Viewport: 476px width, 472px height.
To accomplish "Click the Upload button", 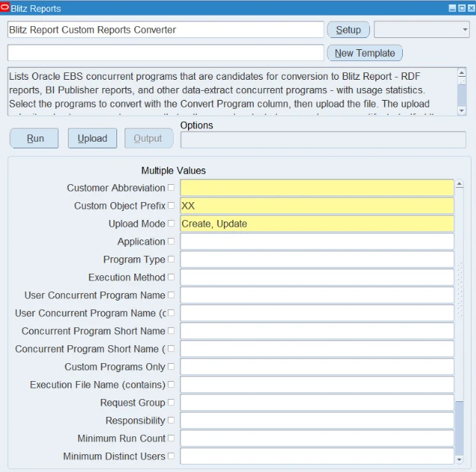I will 93,139.
